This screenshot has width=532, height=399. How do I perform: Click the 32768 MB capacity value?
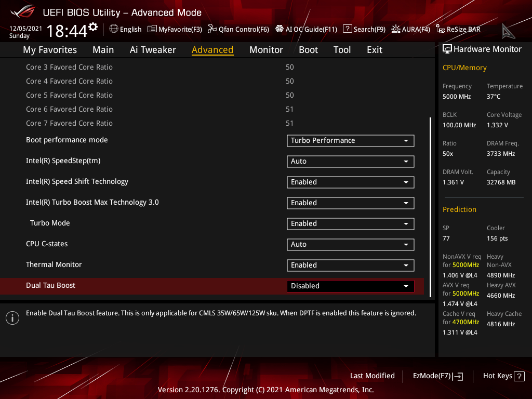[x=501, y=182]
